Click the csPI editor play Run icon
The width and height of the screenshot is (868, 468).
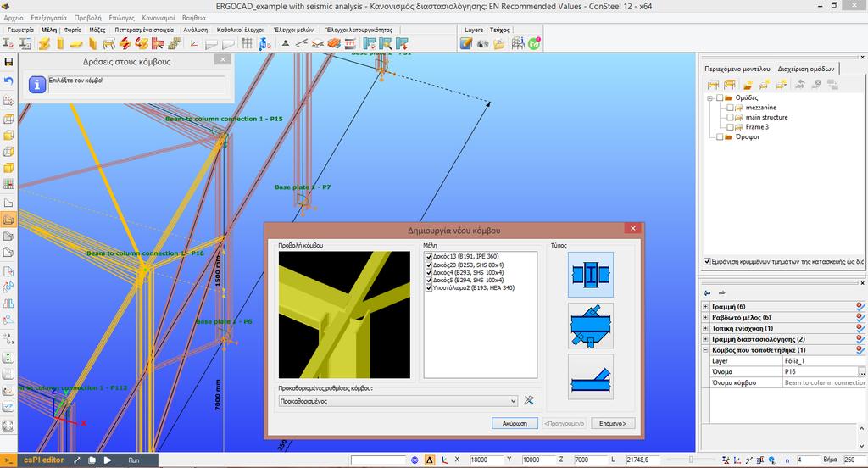click(108, 460)
